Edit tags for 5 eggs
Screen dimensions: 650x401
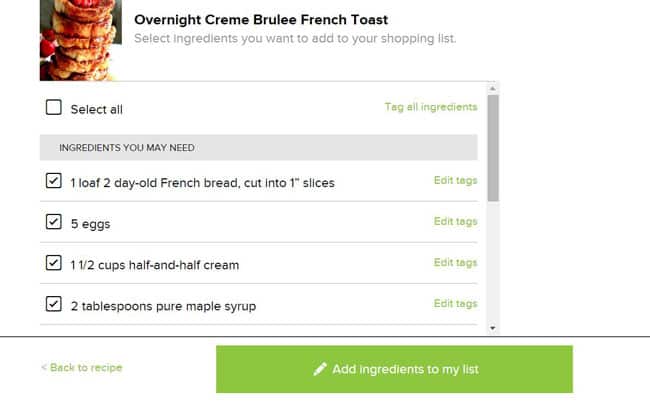(455, 222)
